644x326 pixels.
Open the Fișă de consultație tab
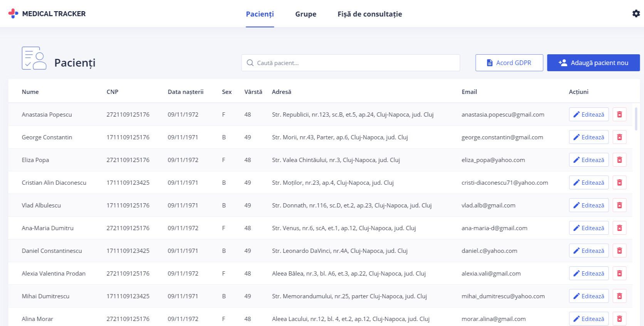(370, 14)
